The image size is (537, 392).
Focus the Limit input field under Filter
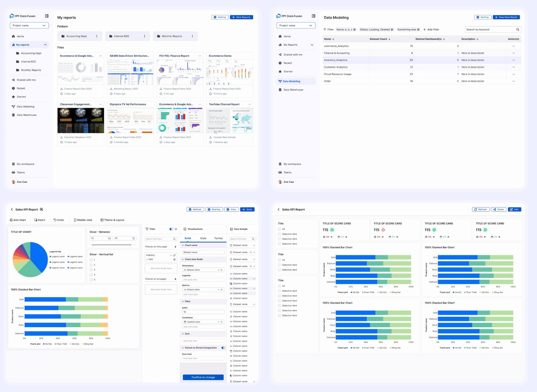[x=203, y=312]
